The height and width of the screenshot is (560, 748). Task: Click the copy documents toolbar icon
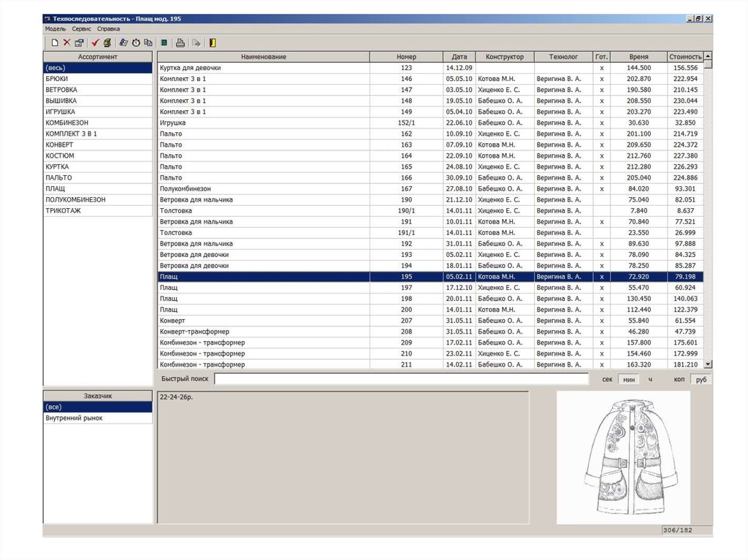(148, 43)
